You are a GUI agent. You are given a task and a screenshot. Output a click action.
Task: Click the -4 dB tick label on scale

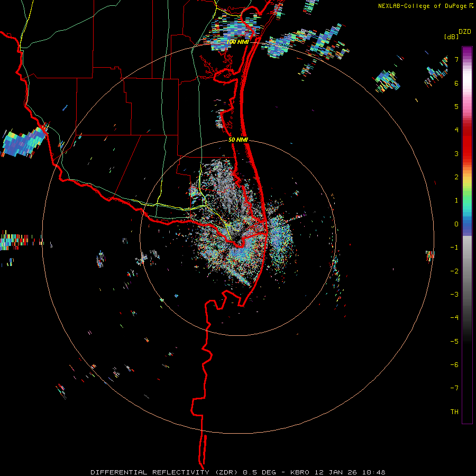coord(454,318)
